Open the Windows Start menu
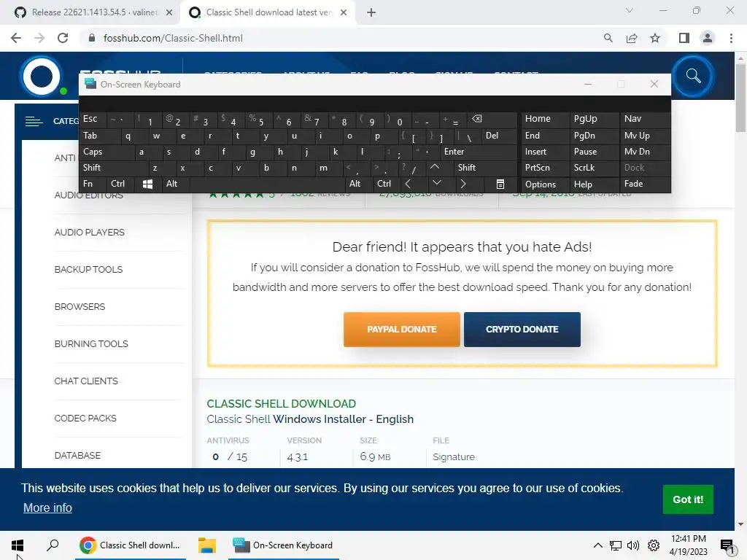Viewport: 747px width, 560px height. [x=18, y=545]
